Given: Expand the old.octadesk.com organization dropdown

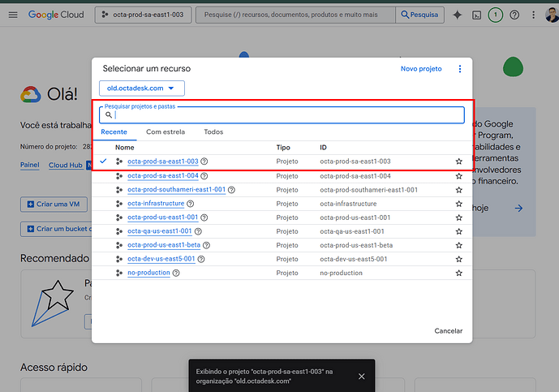Looking at the screenshot, I should (142, 88).
